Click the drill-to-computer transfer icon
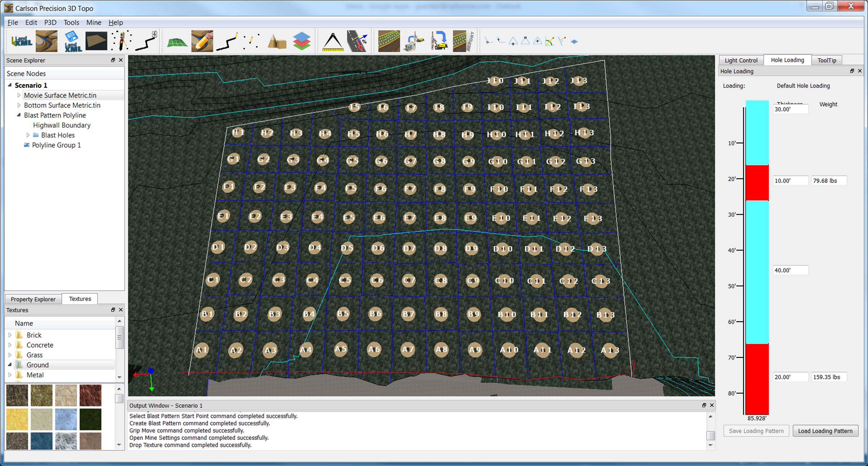Viewport: 868px width, 466px height. tap(414, 41)
